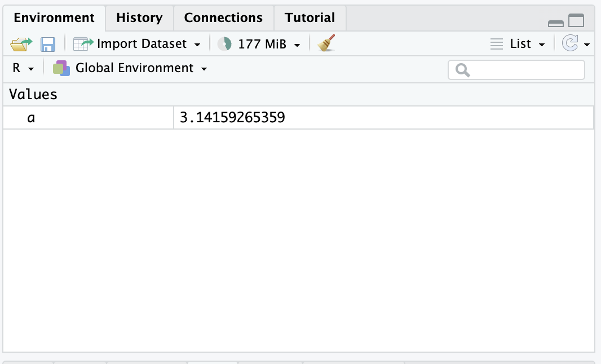This screenshot has width=601, height=364.
Task: Minimize the Environment pane
Action: [x=556, y=23]
